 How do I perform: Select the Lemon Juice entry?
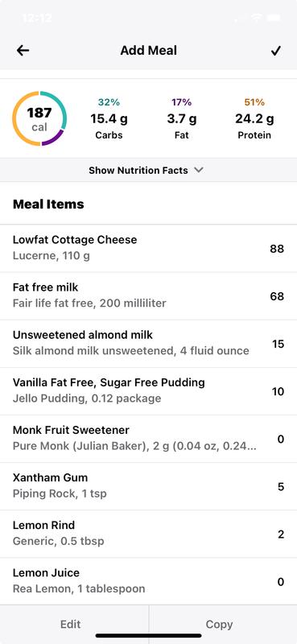pos(148,581)
